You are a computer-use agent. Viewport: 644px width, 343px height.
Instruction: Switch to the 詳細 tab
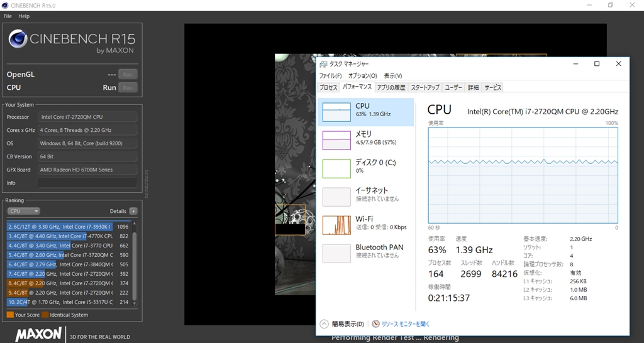click(x=473, y=87)
